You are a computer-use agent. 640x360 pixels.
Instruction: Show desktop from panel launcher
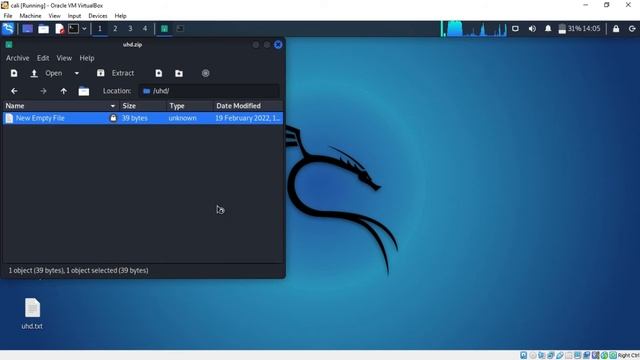(x=27, y=29)
